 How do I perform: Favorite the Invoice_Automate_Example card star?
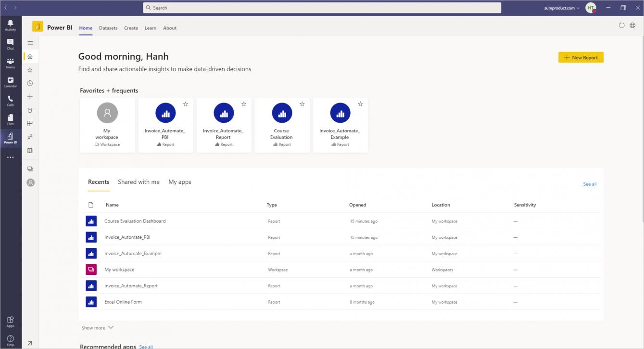(360, 104)
